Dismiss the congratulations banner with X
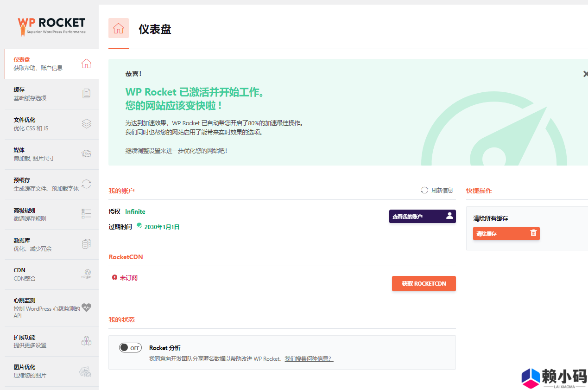Viewport: 588px width, 390px height. pos(585,74)
